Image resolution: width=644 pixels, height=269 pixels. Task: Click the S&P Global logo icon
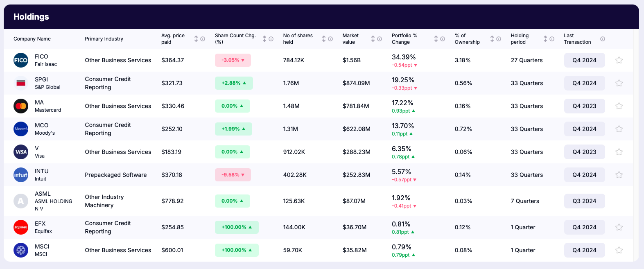(21, 83)
